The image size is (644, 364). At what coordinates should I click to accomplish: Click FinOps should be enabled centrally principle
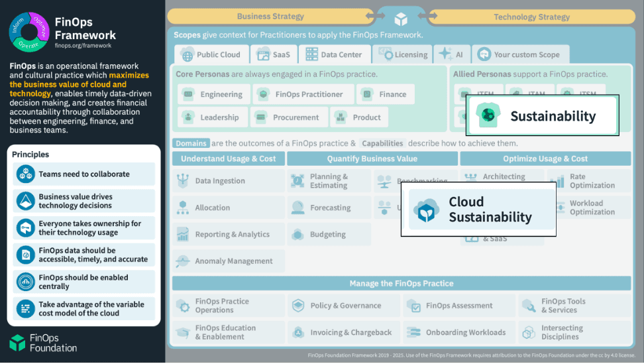point(83,282)
